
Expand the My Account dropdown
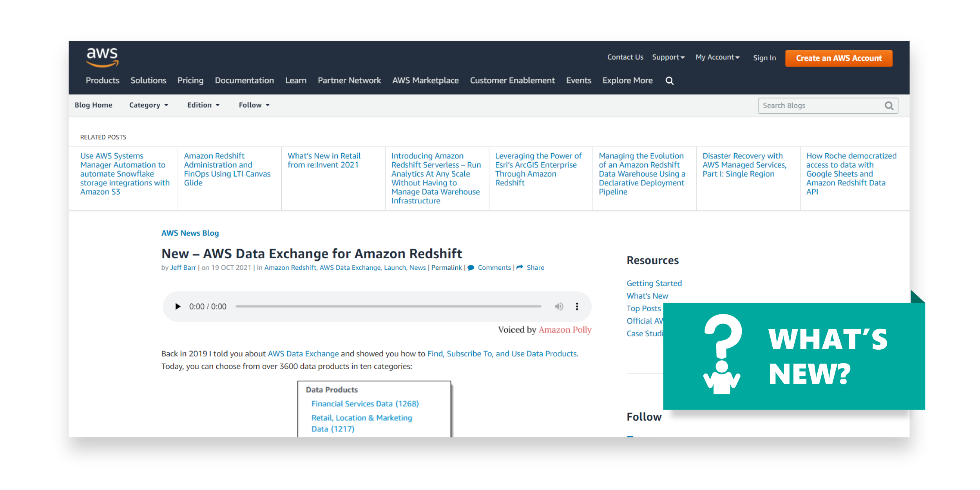point(717,57)
